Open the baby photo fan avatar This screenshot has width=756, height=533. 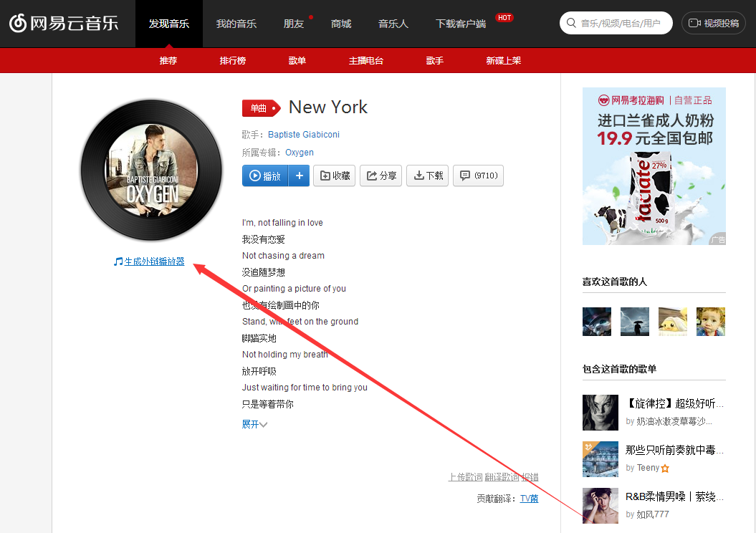pos(711,322)
